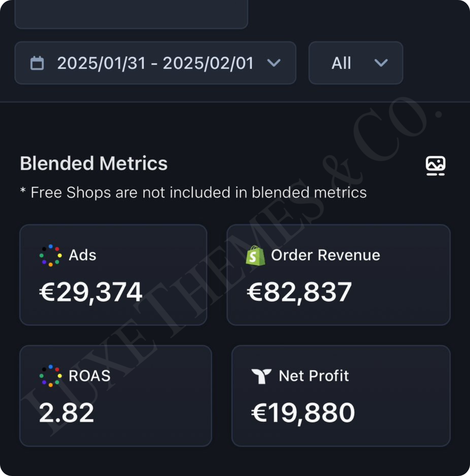The width and height of the screenshot is (470, 476).
Task: Click the Net Profit logo icon
Action: point(261,376)
